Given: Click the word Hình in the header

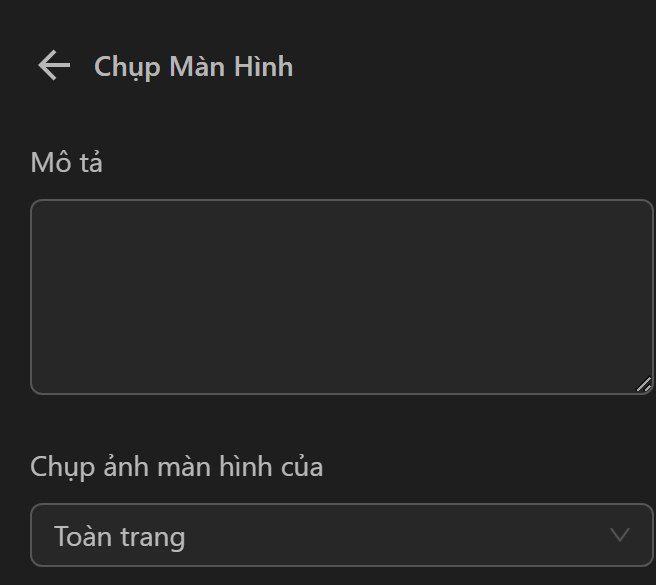Looking at the screenshot, I should click(x=263, y=67).
